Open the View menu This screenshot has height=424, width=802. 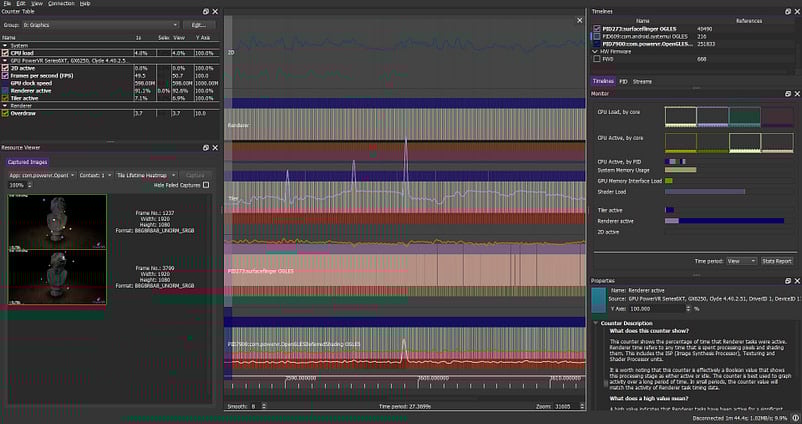(x=37, y=3)
